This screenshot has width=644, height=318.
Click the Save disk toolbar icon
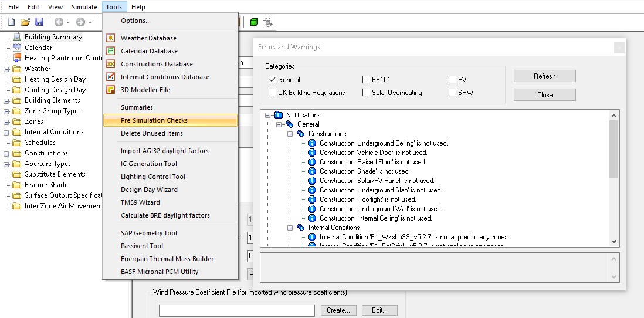(x=39, y=22)
